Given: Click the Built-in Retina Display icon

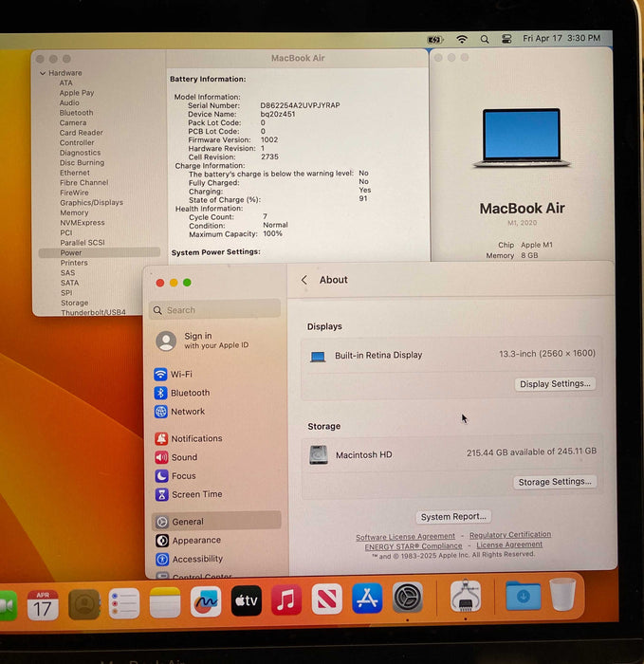Looking at the screenshot, I should coord(318,357).
